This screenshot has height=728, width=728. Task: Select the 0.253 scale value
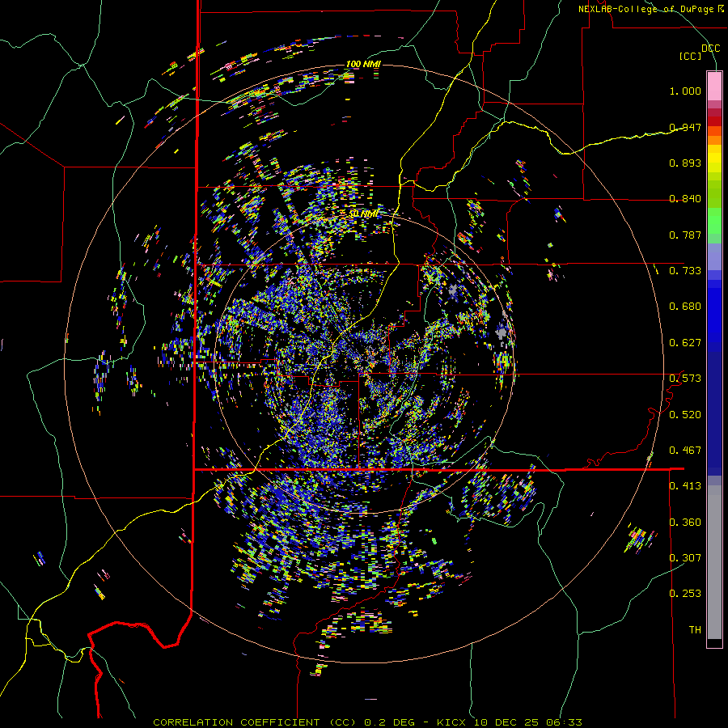click(685, 594)
